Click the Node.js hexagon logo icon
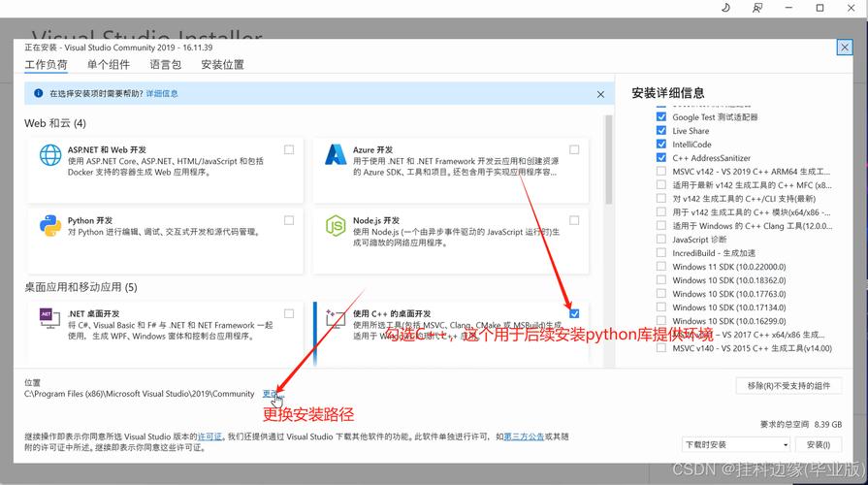The width and height of the screenshot is (868, 485). (336, 226)
